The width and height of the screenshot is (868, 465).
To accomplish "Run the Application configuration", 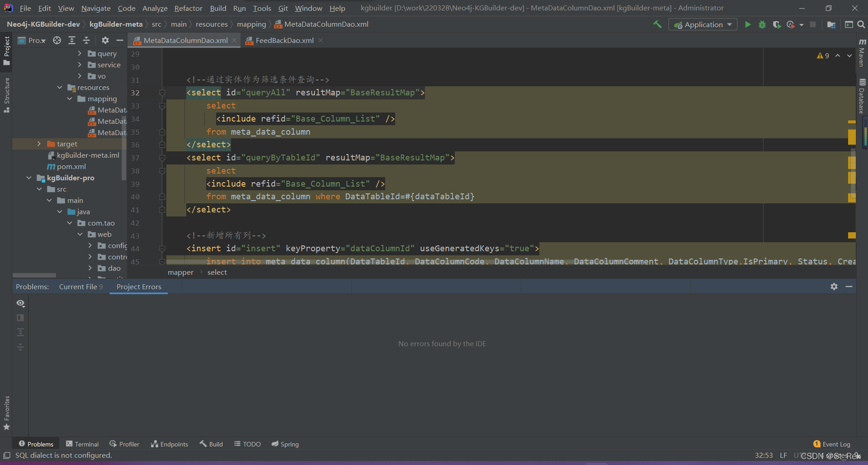I will [x=748, y=24].
